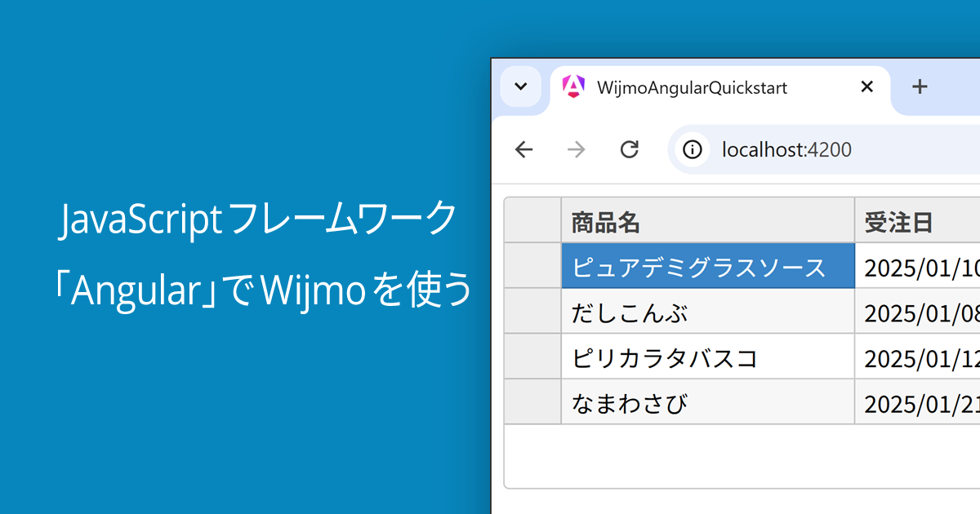
Task: Open a new tab with the plus icon
Action: tap(920, 86)
